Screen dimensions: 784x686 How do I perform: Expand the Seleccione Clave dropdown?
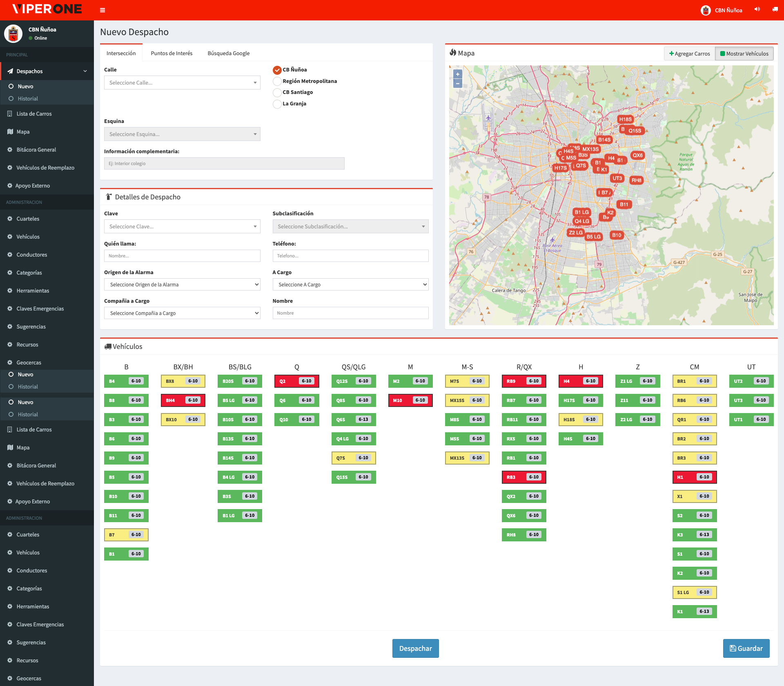coord(182,226)
